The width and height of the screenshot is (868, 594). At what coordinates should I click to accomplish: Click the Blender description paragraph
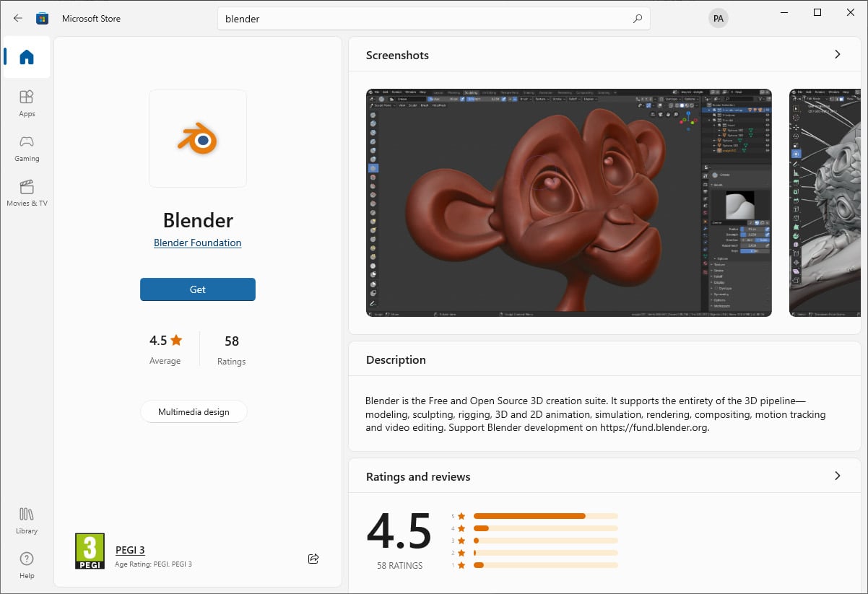[x=596, y=415]
